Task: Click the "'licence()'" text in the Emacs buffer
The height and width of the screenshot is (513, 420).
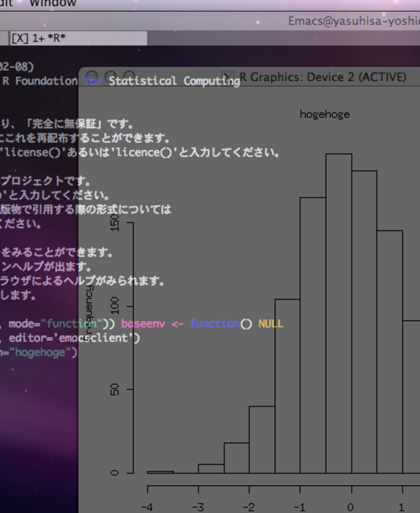Action: click(144, 152)
